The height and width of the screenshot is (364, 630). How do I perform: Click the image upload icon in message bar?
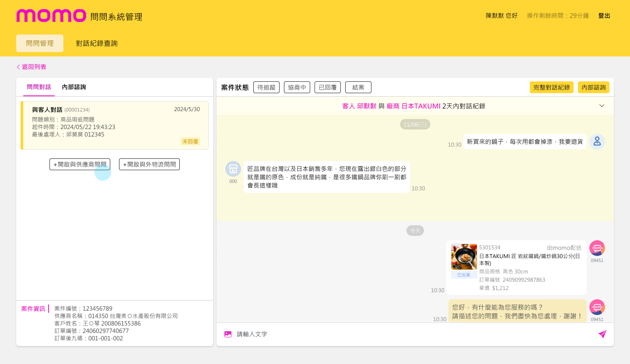(228, 334)
